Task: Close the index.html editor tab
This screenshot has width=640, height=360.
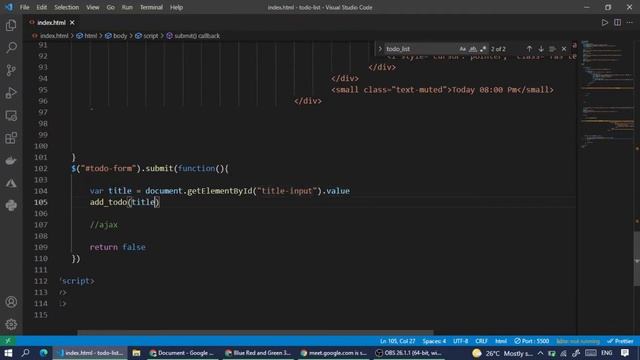Action: [x=72, y=23]
